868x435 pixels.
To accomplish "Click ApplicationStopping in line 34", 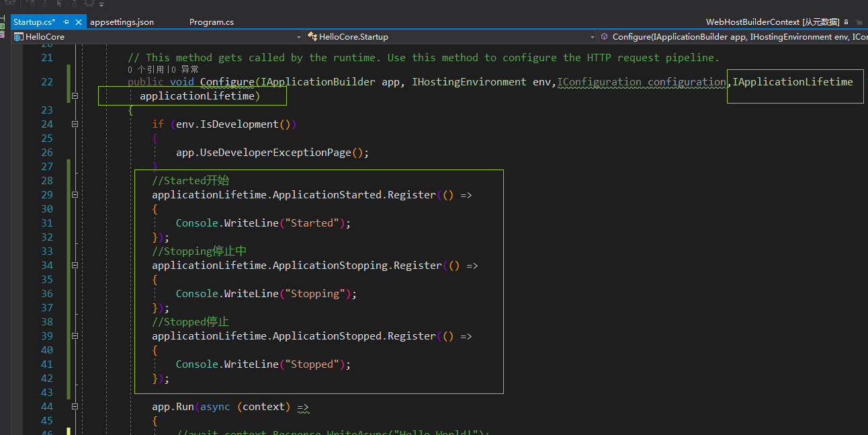I will (x=331, y=266).
